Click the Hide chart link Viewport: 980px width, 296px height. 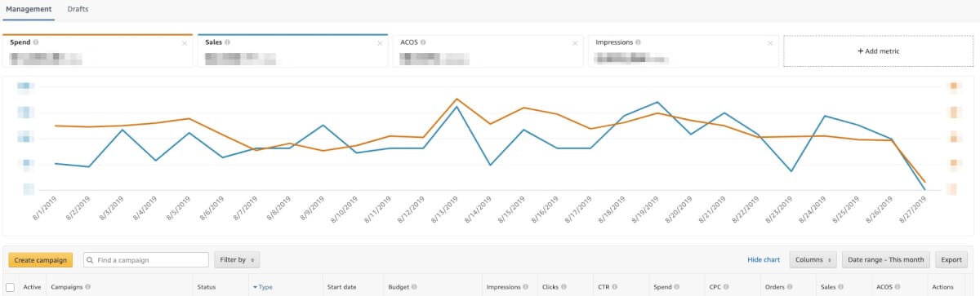click(x=764, y=260)
